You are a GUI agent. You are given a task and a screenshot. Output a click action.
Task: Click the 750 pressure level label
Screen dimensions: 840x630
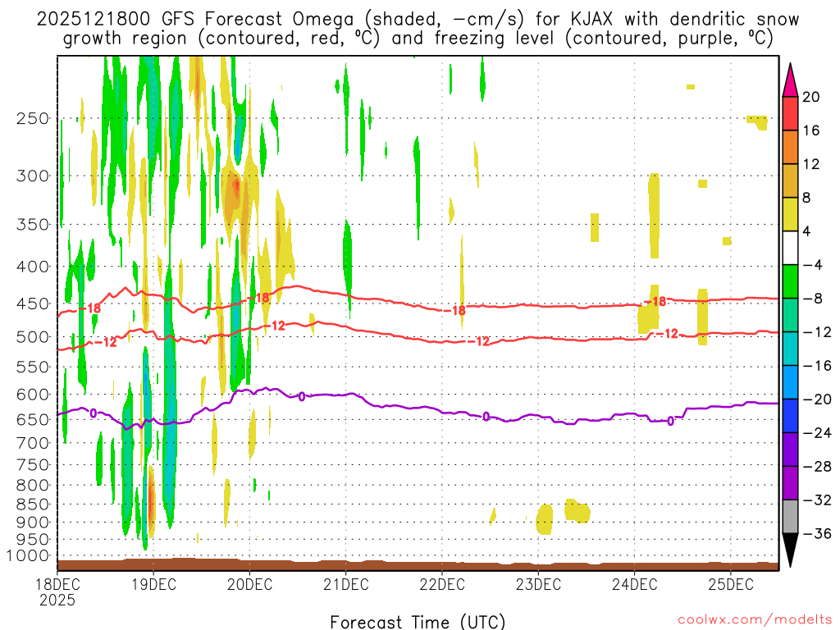pyautogui.click(x=33, y=464)
